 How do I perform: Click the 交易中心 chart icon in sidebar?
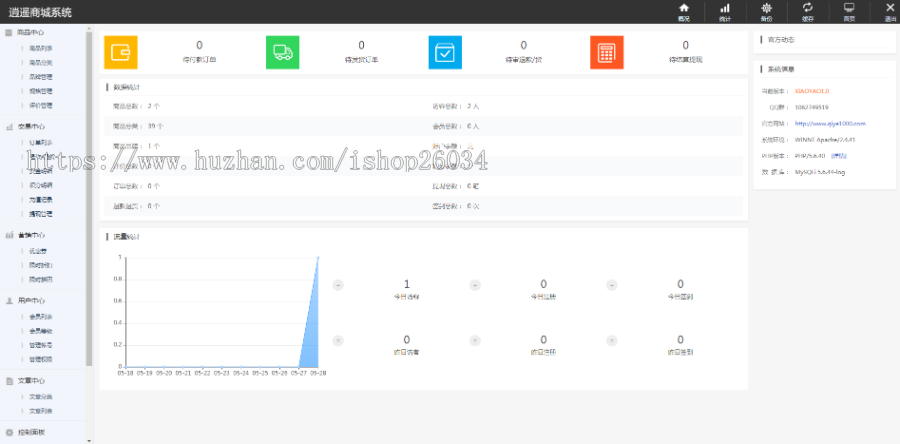9,127
